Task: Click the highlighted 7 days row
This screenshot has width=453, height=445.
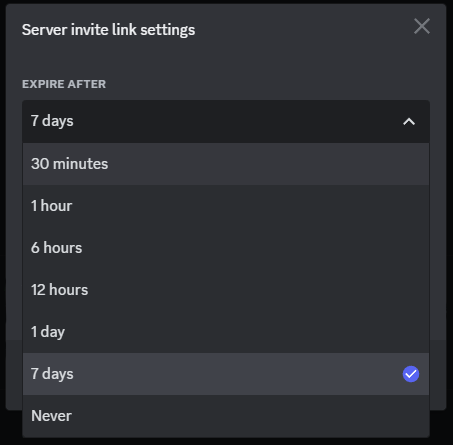Action: coord(226,374)
